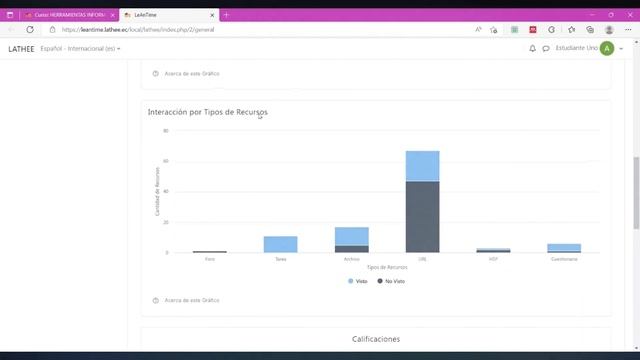Screen dimensions: 640x360
Task: Click the Tipos de Recursos axis label
Action: pyautogui.click(x=387, y=267)
